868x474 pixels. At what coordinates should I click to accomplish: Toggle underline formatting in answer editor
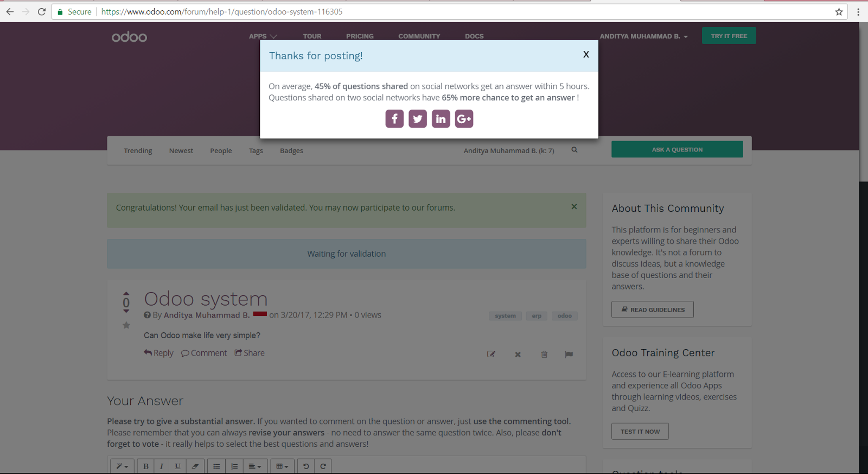coord(178,466)
